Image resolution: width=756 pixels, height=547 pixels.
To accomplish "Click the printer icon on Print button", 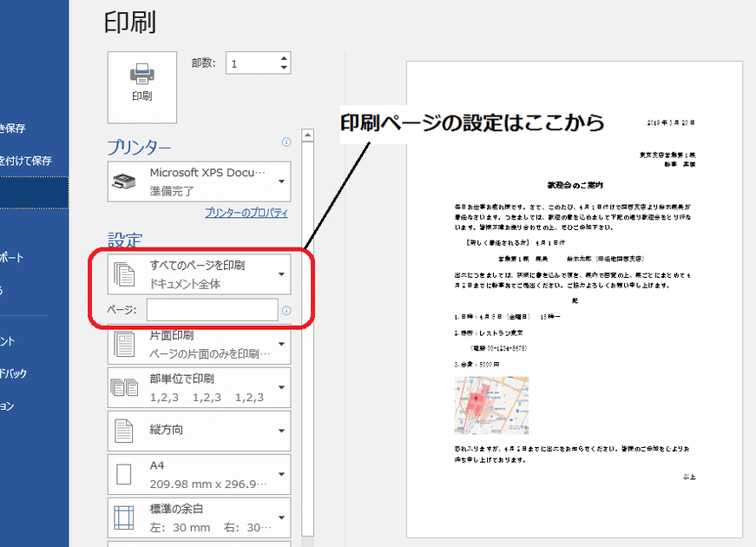I will [141, 73].
